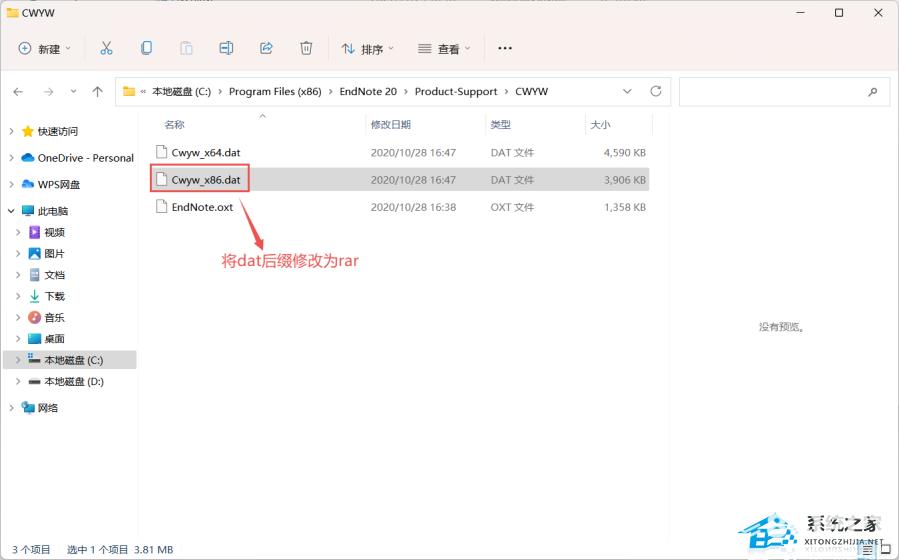The width and height of the screenshot is (899, 560).
Task: Switch to large icons view in status bar
Action: [x=886, y=549]
